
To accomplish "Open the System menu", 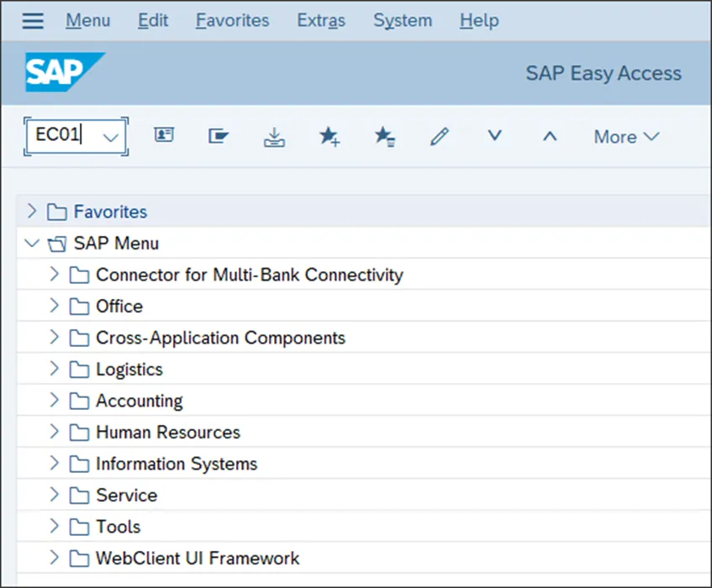I will tap(403, 20).
